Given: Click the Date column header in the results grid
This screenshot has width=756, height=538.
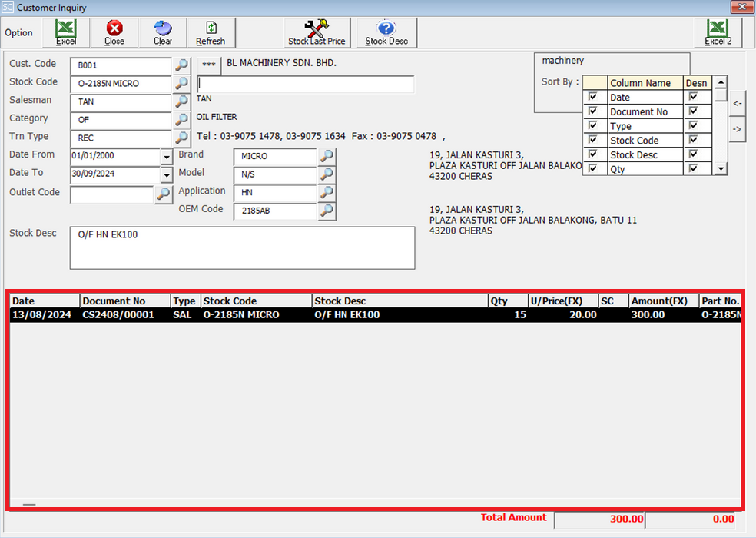Looking at the screenshot, I should (45, 301).
